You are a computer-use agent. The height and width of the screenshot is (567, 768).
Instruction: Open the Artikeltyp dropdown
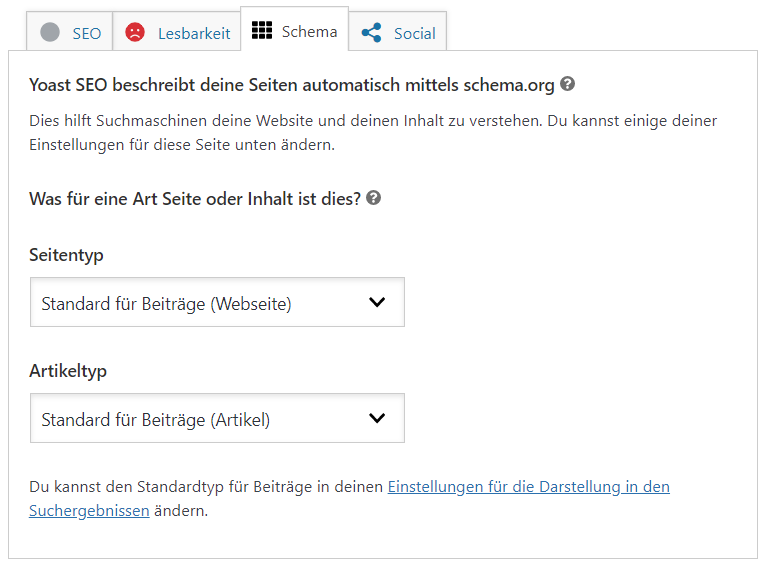(217, 418)
